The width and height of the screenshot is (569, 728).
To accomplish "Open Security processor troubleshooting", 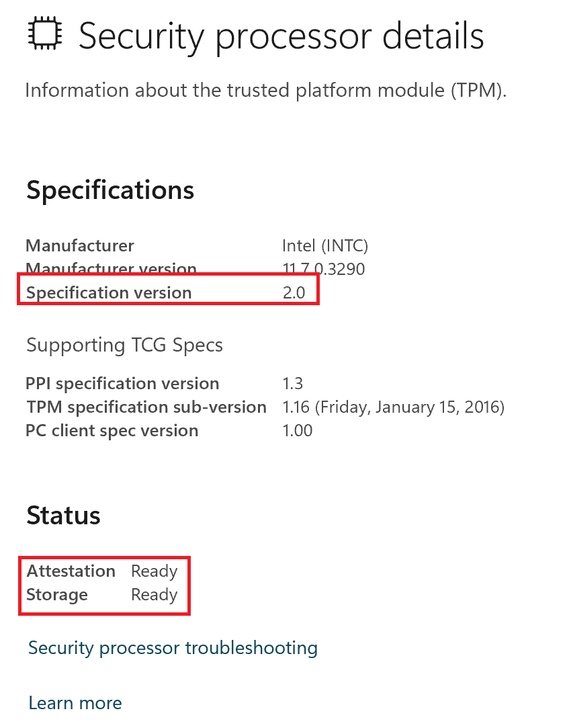I will coord(173,648).
